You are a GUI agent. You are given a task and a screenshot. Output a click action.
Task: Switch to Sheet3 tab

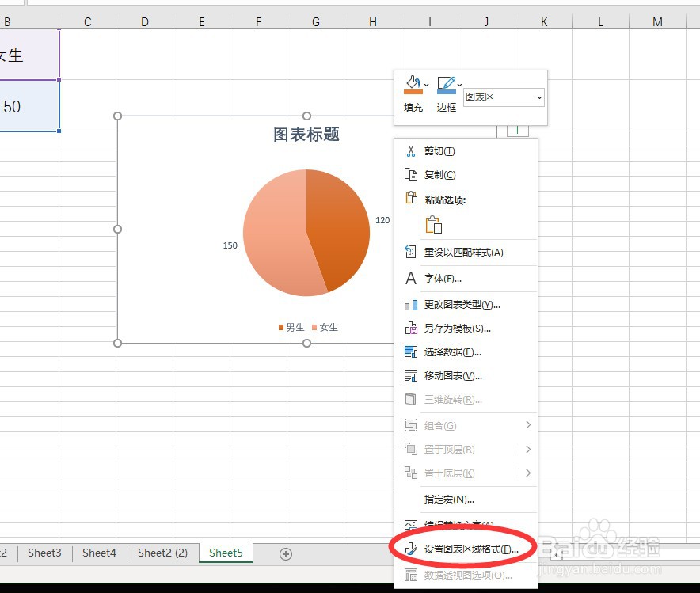[44, 553]
